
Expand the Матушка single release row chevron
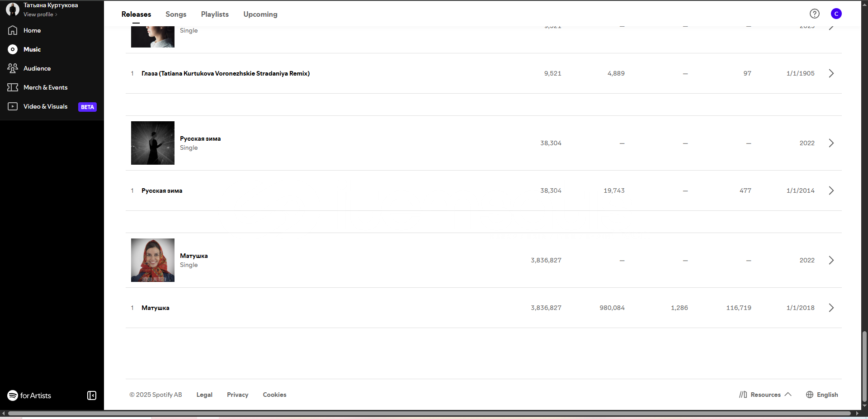pos(831,260)
